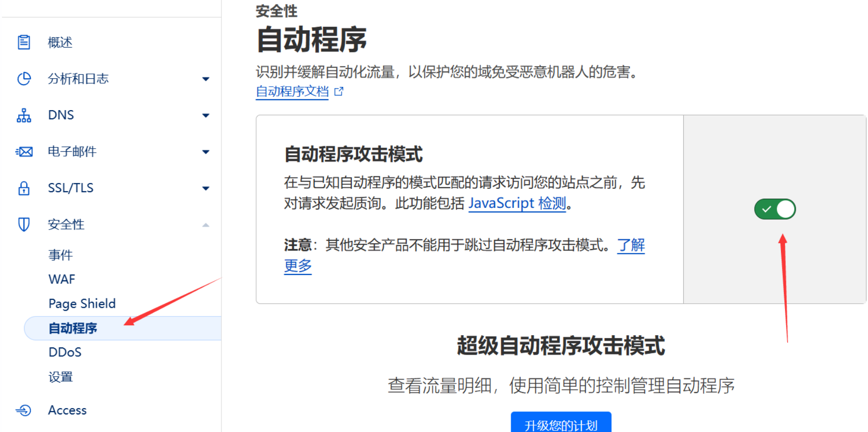Click the Access arrow icon

point(23,410)
